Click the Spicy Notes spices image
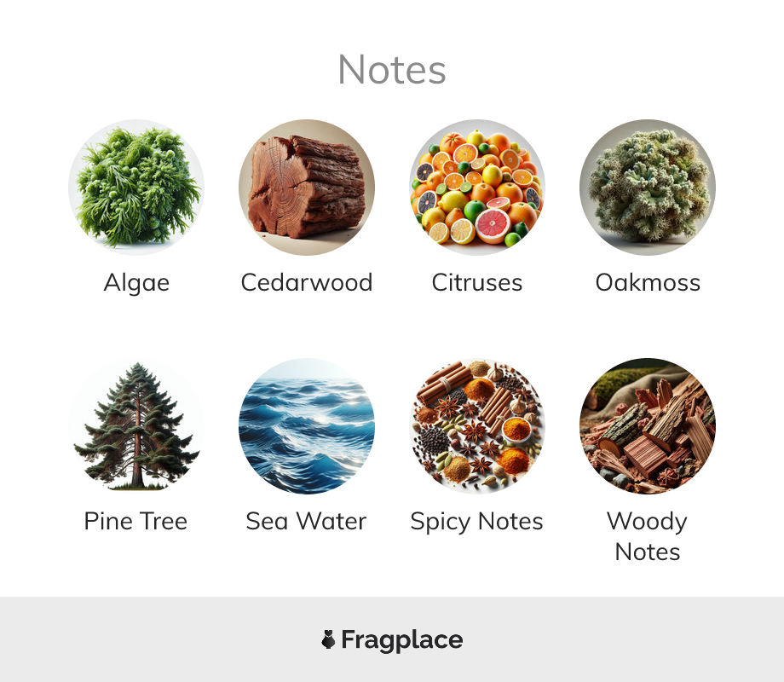 [477, 425]
